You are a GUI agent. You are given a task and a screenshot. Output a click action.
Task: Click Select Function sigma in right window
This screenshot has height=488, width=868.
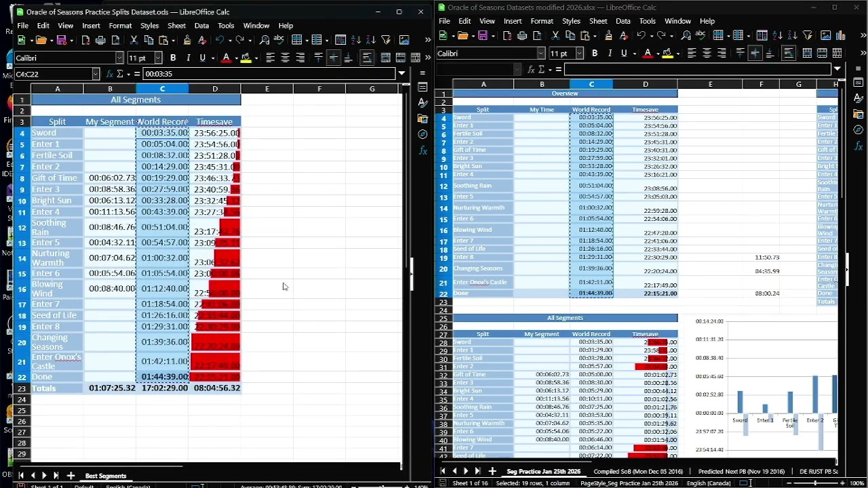542,69
